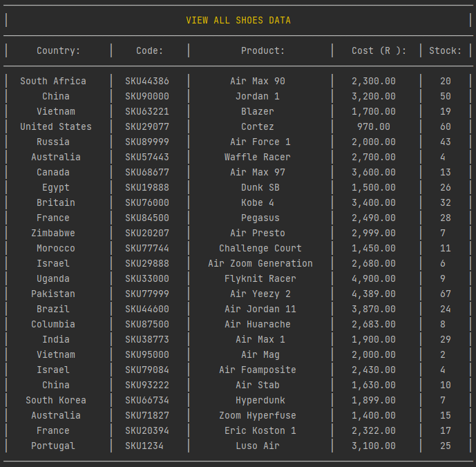Screen dimensions: 476x467
Task: Click product Waffle Racer
Action: coord(258,157)
